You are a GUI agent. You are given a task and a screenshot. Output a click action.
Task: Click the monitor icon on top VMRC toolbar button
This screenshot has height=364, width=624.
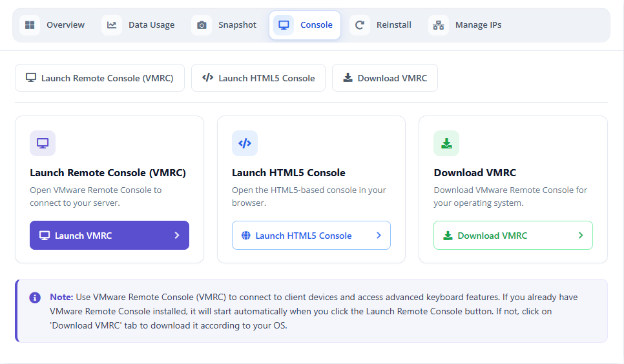(30, 77)
